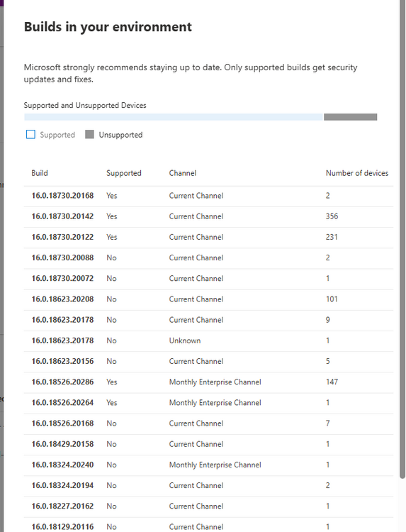Select build 16.0.18730.20142 with 356 devices
Viewport: 406px width, 532px height.
208,216
